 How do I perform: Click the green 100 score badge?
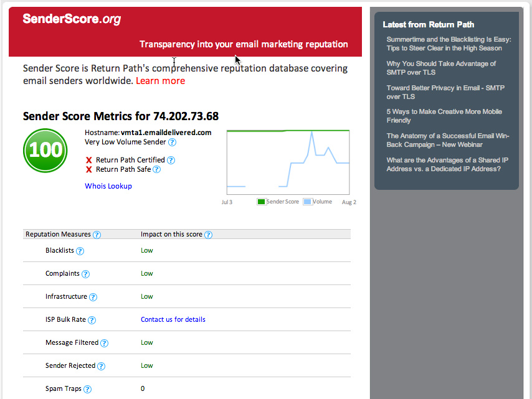[x=45, y=150]
